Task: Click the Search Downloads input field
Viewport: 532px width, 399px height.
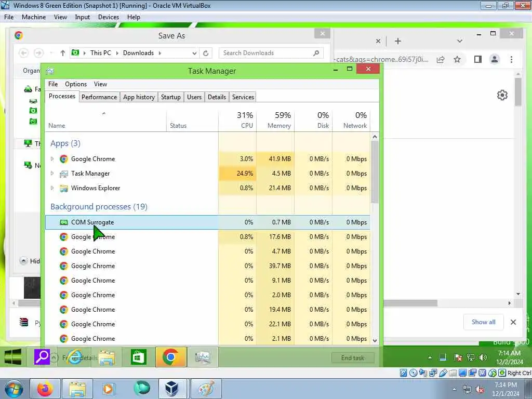Action: [x=271, y=53]
